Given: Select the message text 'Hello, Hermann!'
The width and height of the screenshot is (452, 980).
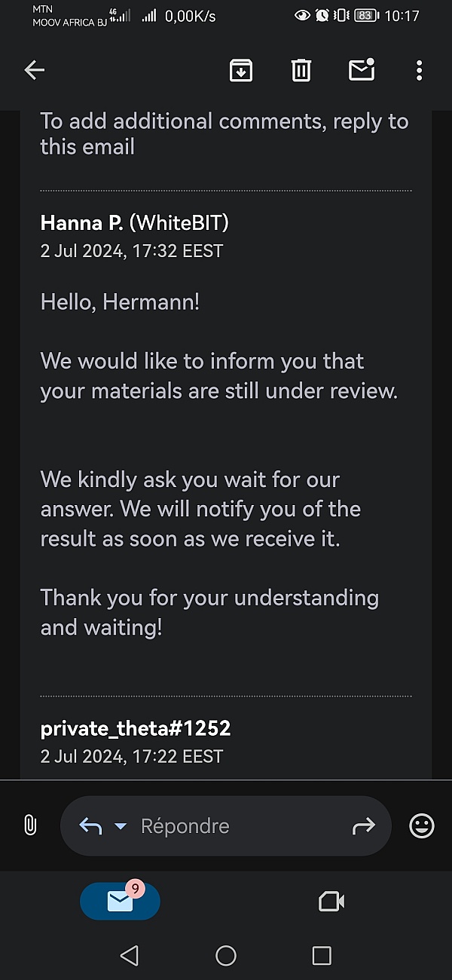Looking at the screenshot, I should 121,302.
